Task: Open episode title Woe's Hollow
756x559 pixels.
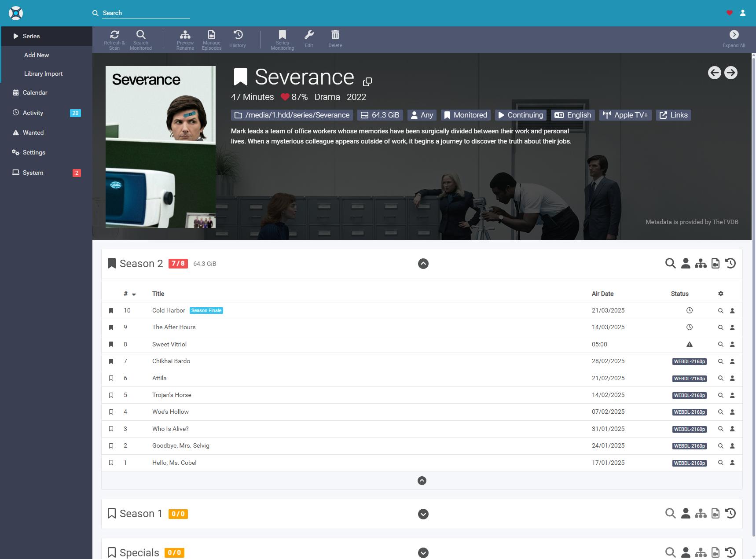Action: click(x=170, y=412)
